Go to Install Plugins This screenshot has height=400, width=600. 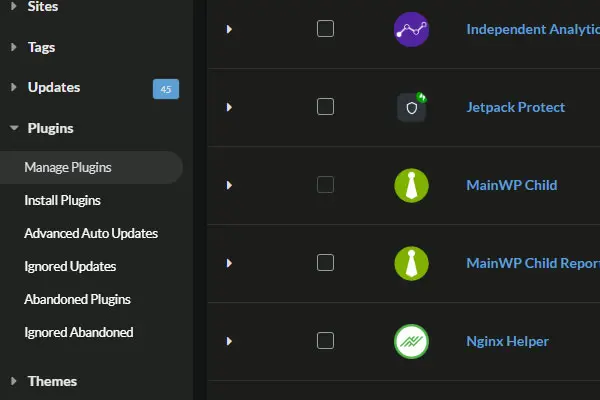click(x=62, y=200)
